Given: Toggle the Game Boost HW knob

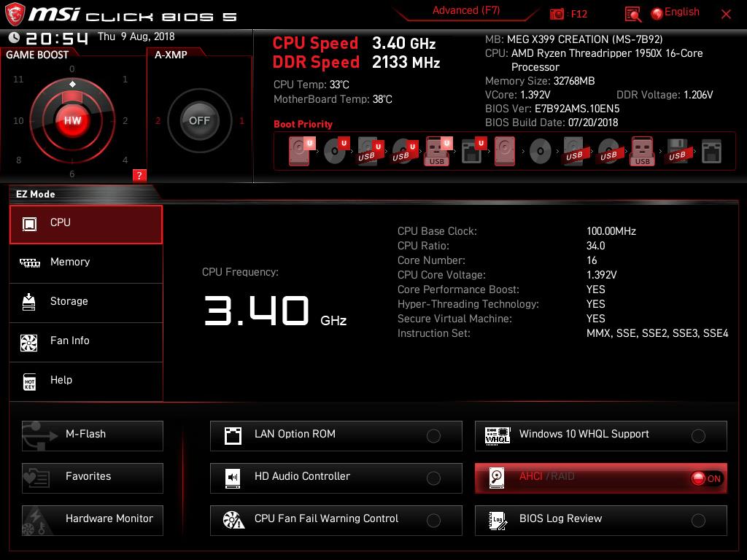Looking at the screenshot, I should click(x=72, y=120).
